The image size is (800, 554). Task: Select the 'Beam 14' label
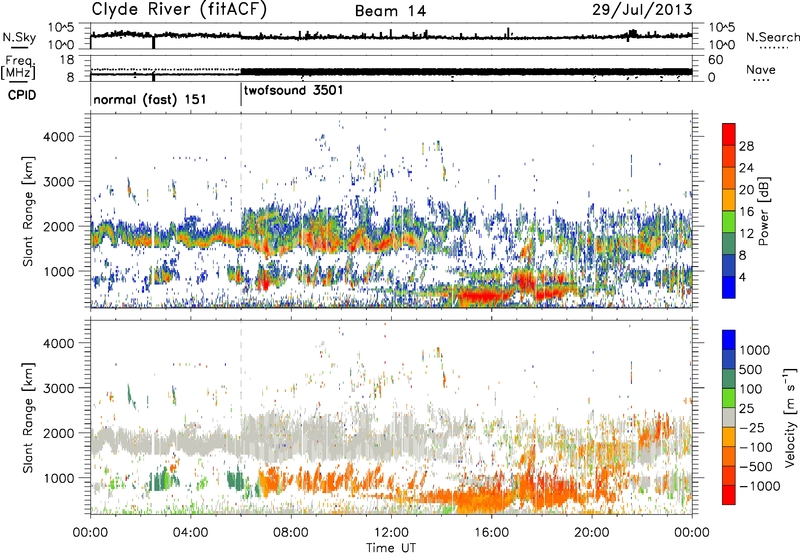pyautogui.click(x=391, y=11)
